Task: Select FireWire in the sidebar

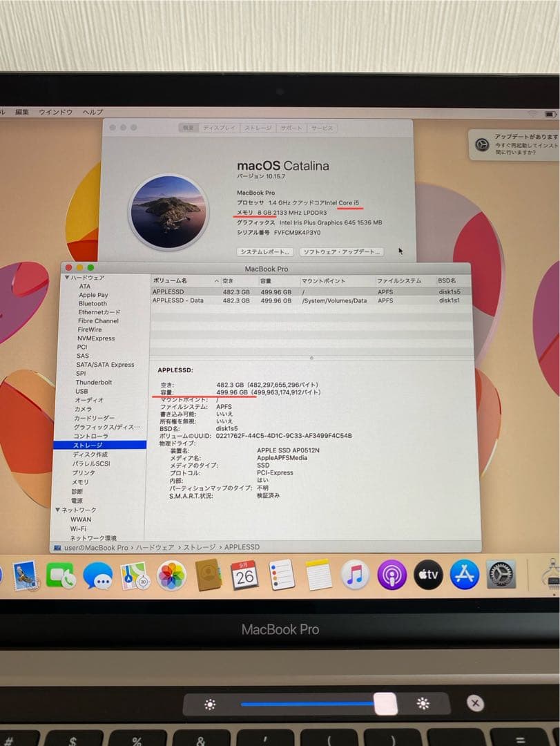Action: 90,329
